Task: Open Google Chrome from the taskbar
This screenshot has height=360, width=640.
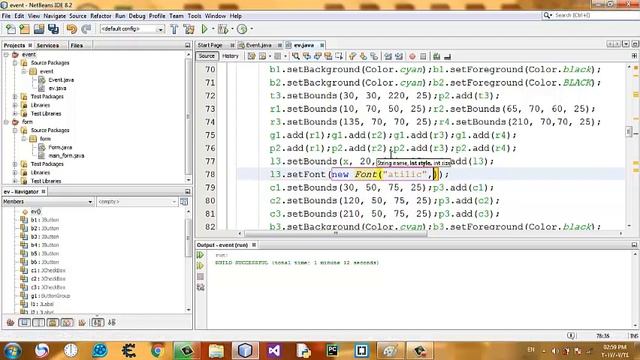Action: coord(158,351)
